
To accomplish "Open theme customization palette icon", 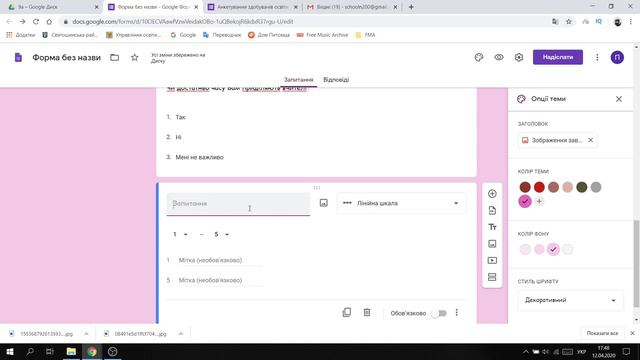I will tap(479, 58).
